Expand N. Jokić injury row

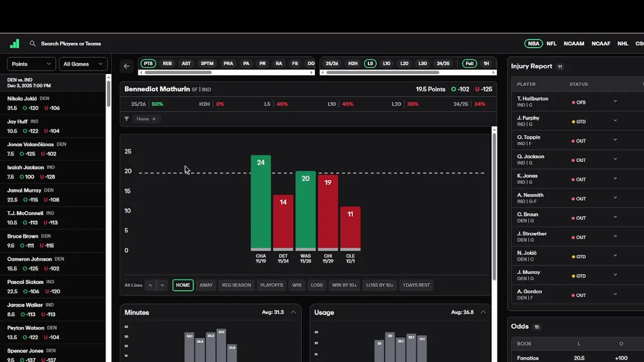point(615,256)
